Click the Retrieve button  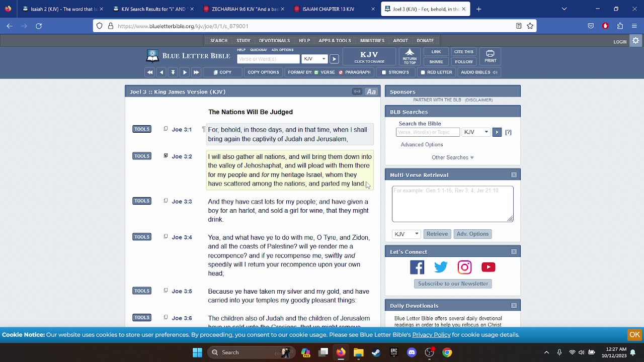pyautogui.click(x=437, y=234)
